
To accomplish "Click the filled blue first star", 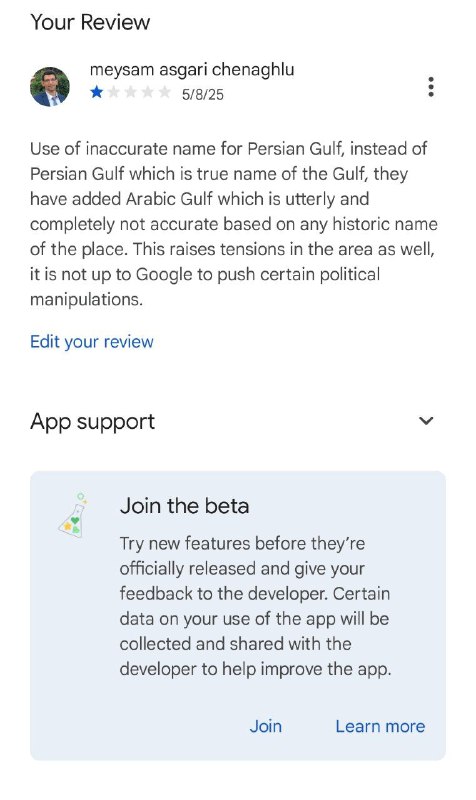I will click(96, 92).
